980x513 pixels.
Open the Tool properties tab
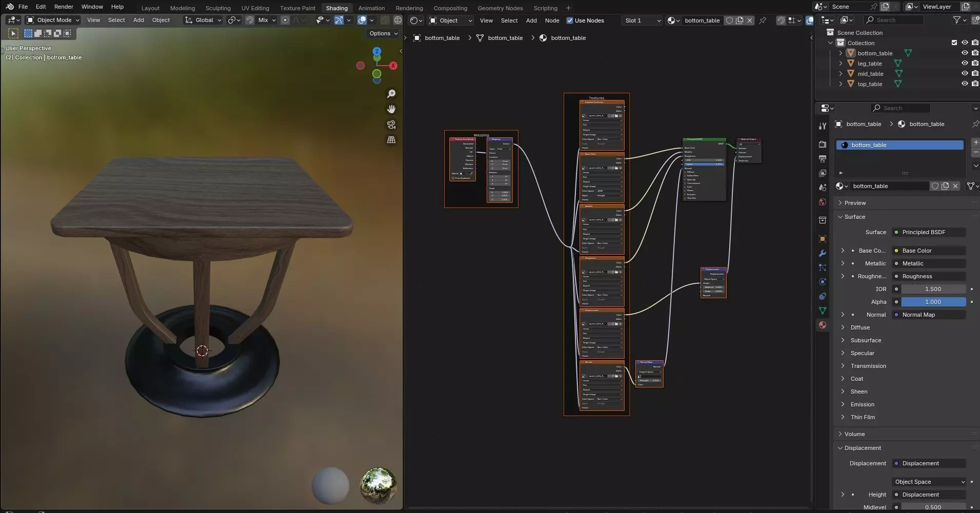click(x=823, y=126)
